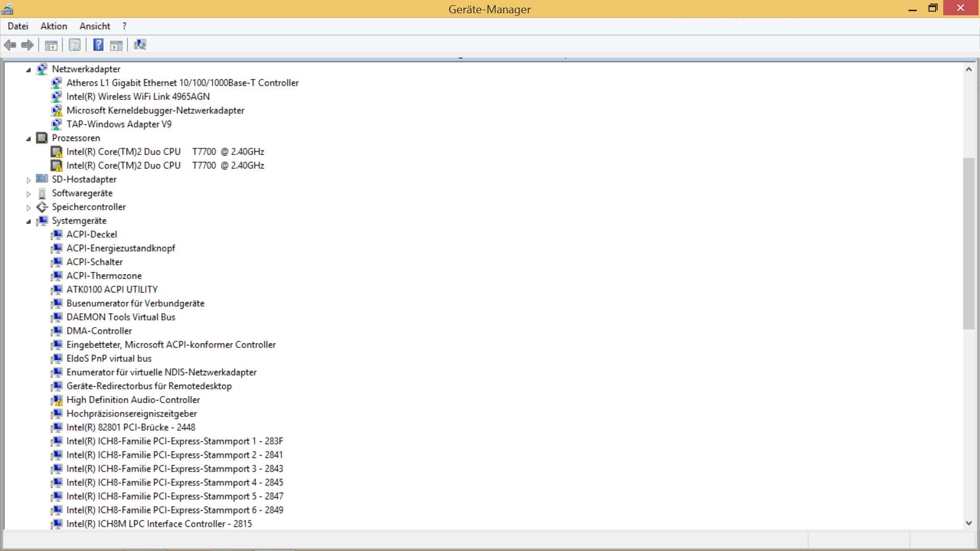Click the Netzwerkadapter category icon

click(x=42, y=69)
